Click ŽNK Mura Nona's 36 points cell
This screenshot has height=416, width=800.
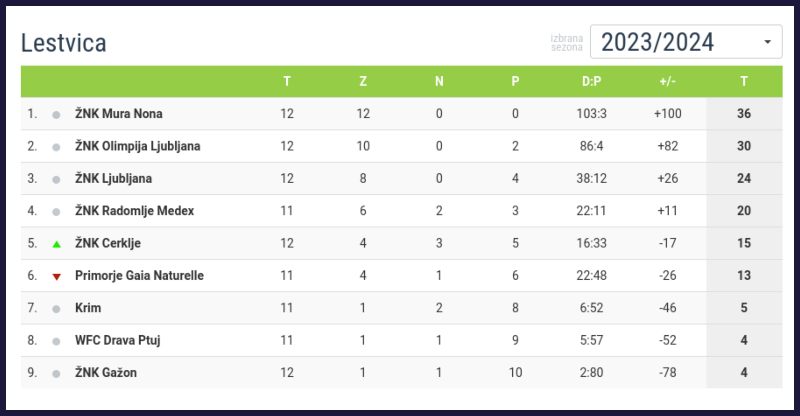744,114
